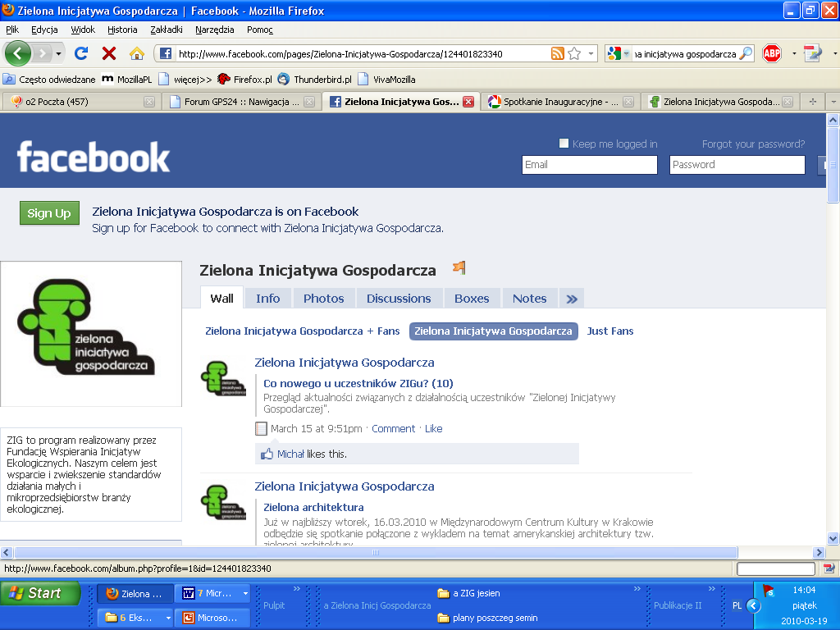The height and width of the screenshot is (630, 840).
Task: Switch to the o2 Poczta browser tab
Action: point(81,102)
